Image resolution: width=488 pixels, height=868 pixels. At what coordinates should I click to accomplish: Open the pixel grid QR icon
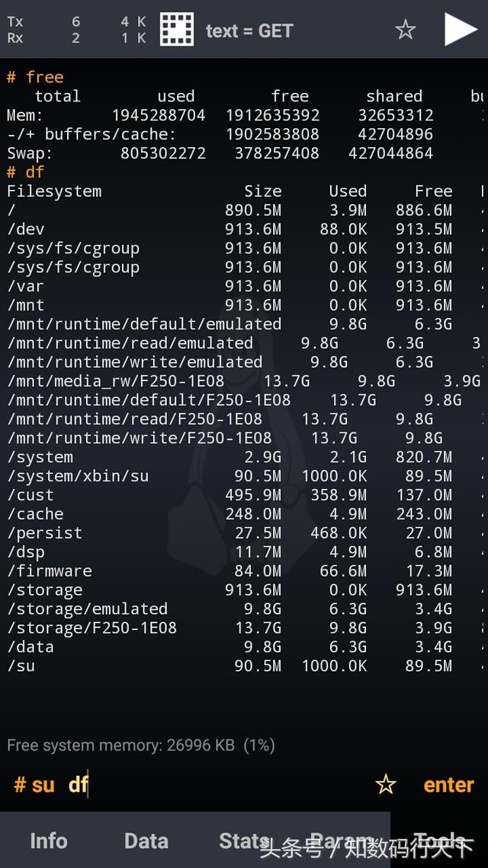(177, 29)
